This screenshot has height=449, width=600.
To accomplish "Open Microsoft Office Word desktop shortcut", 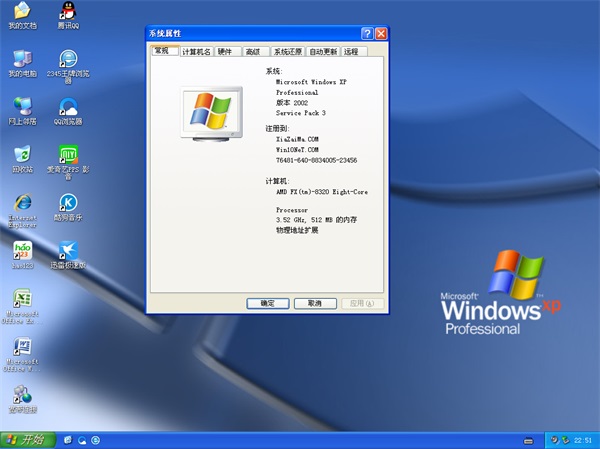I will coord(22,348).
